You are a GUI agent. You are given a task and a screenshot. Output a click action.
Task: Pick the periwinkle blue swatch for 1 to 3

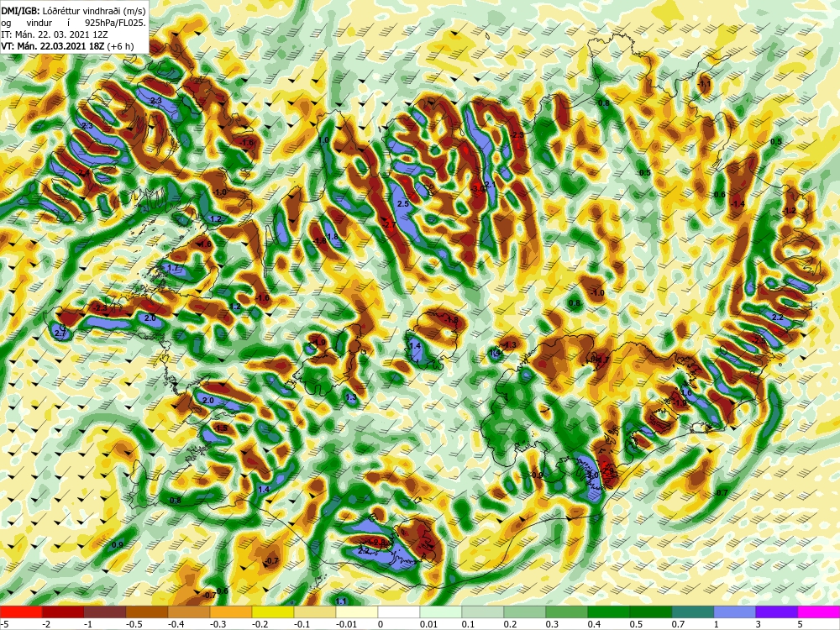735,612
